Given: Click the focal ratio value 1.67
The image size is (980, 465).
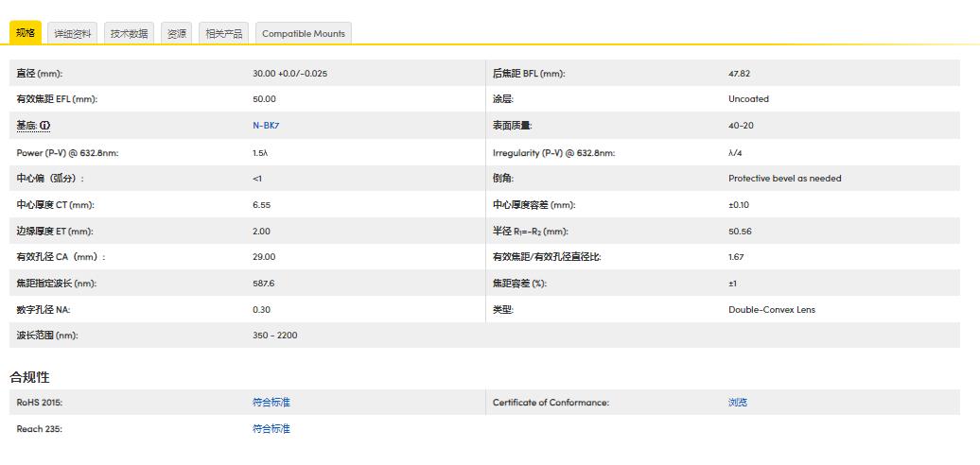Looking at the screenshot, I should (x=736, y=257).
